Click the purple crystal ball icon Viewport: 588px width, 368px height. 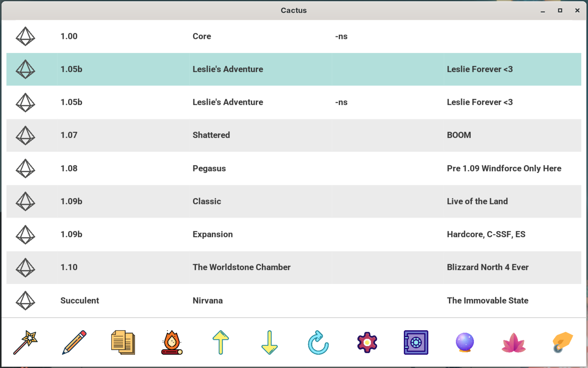tap(465, 342)
